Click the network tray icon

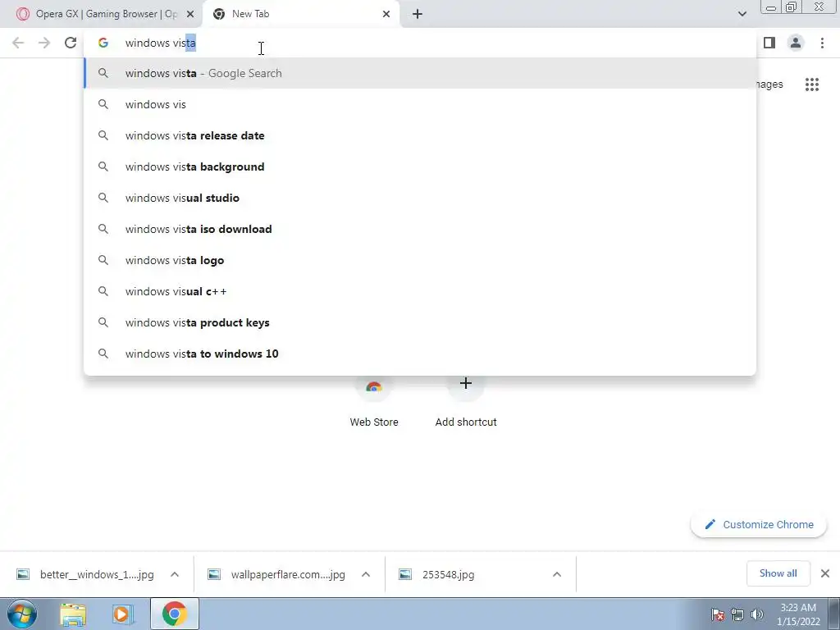coord(737,614)
